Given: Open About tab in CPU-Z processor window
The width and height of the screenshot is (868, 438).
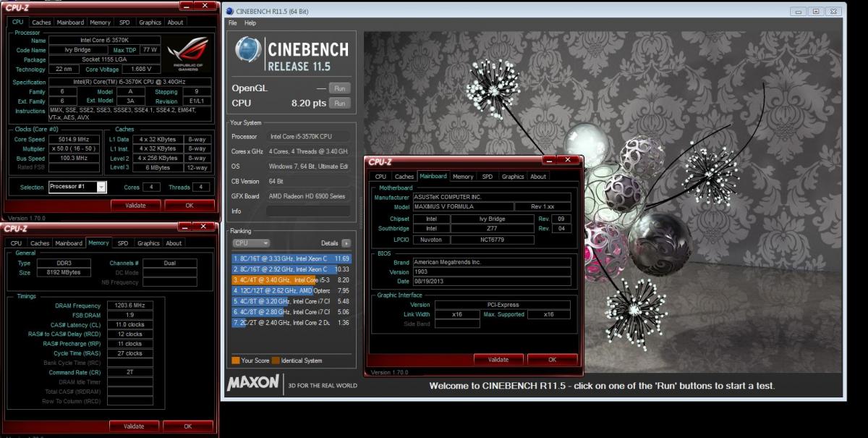Looking at the screenshot, I should click(x=175, y=22).
